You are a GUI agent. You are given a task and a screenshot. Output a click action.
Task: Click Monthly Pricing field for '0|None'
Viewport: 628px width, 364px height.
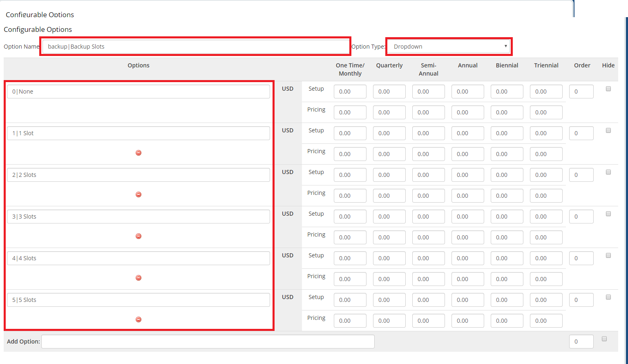tap(350, 112)
